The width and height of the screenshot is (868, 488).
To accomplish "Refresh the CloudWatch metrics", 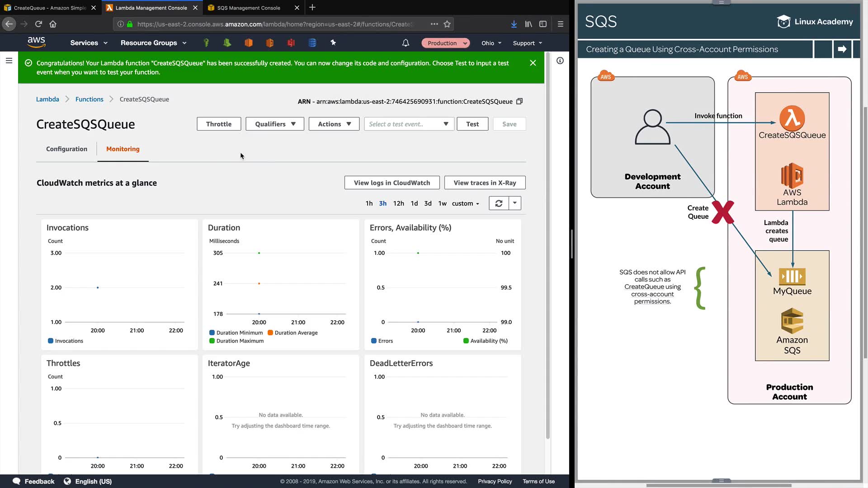I will pos(499,203).
